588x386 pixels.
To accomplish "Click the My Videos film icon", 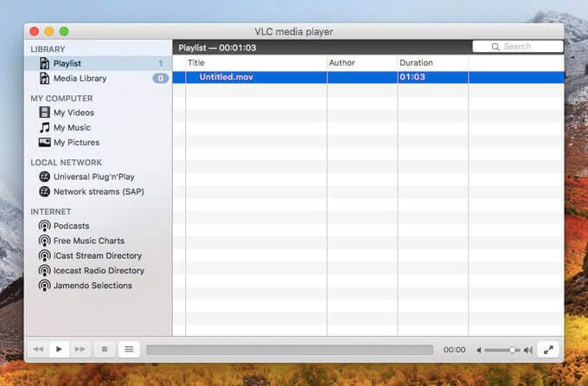I will (44, 113).
